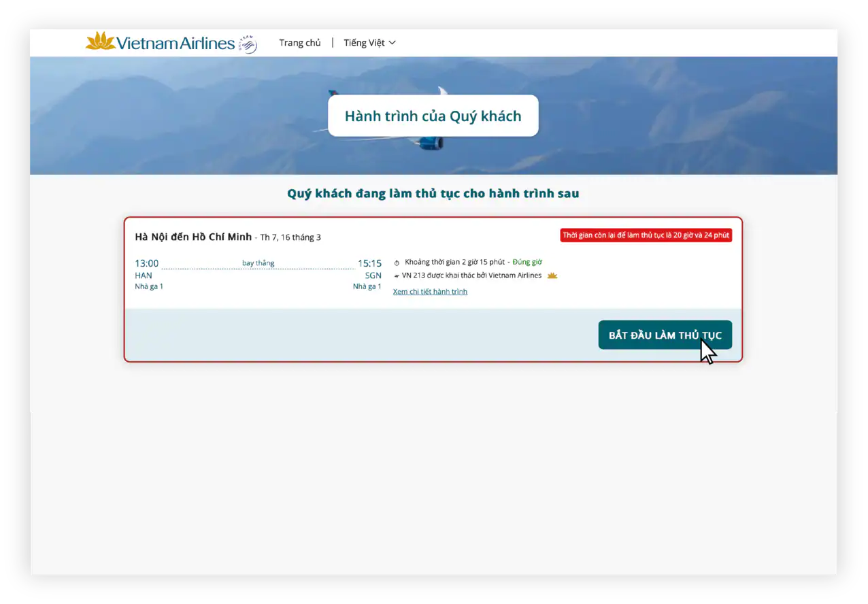Click the Đúng giờ on-time status
This screenshot has width=868, height=604.
click(x=527, y=262)
